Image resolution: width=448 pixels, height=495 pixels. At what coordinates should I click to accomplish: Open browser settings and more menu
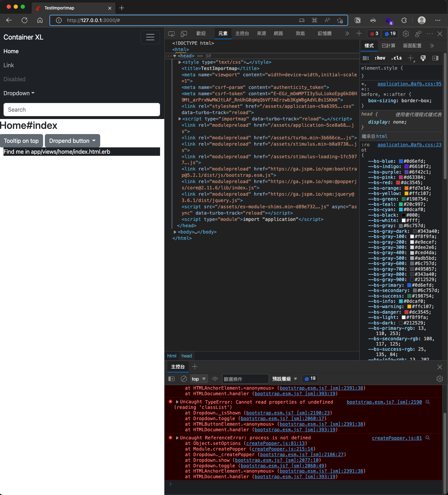[x=438, y=20]
